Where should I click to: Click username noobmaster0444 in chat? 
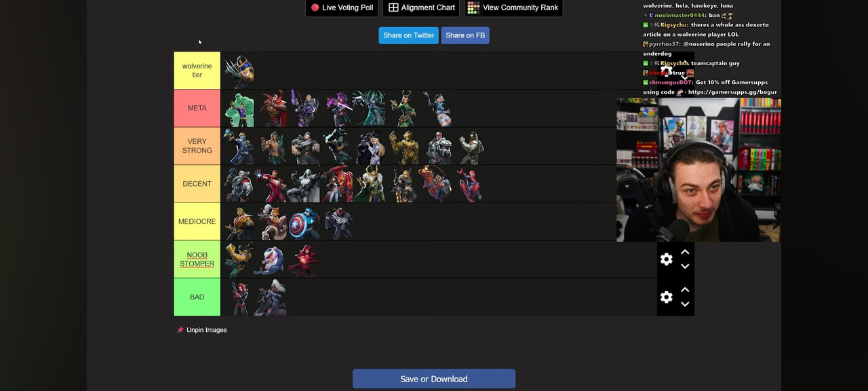pos(679,15)
